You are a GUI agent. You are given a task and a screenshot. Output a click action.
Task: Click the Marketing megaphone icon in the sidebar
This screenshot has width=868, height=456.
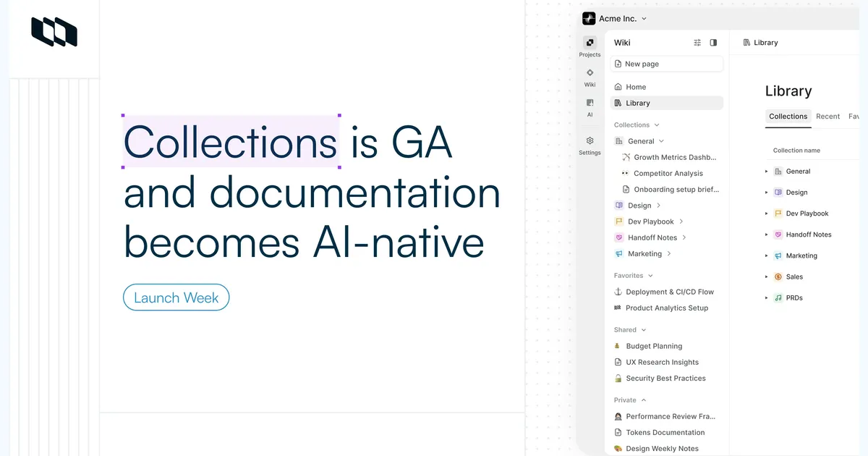[x=619, y=254]
